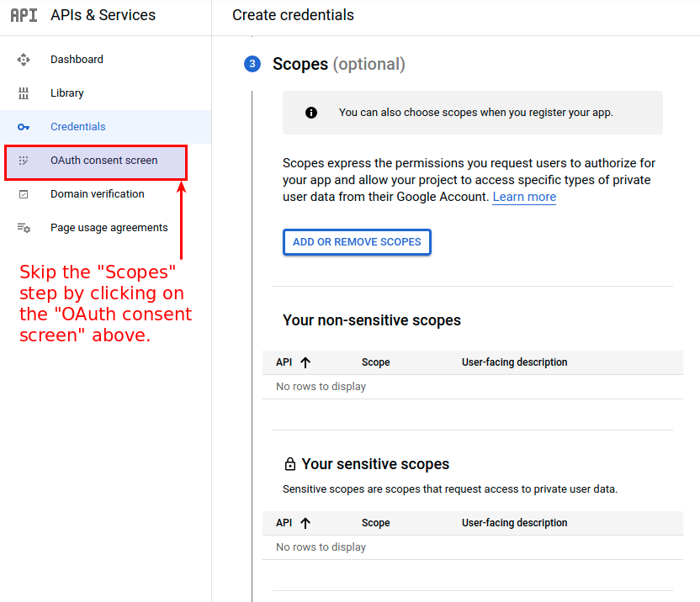This screenshot has height=602, width=700.
Task: Click ADD OR REMOVE SCOPES button
Action: [x=357, y=242]
